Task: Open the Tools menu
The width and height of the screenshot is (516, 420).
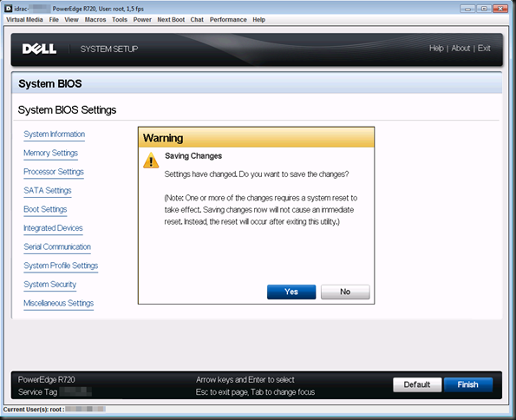Action: tap(120, 20)
